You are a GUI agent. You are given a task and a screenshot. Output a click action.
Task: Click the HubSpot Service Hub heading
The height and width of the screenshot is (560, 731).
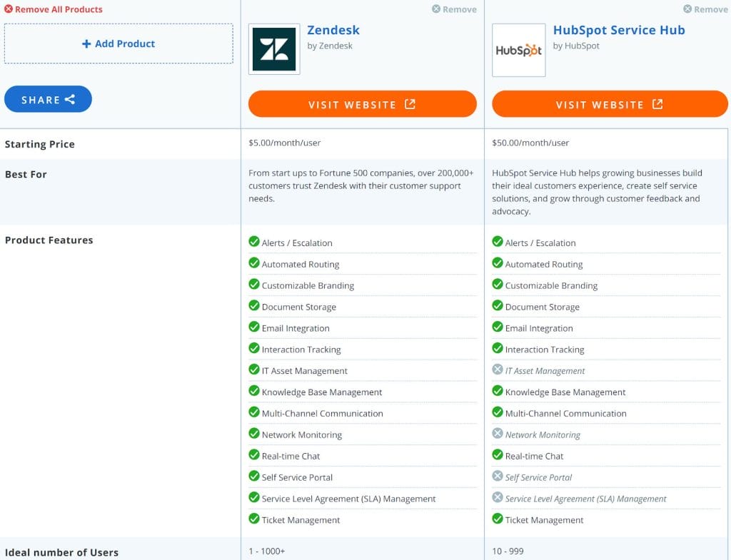(619, 30)
